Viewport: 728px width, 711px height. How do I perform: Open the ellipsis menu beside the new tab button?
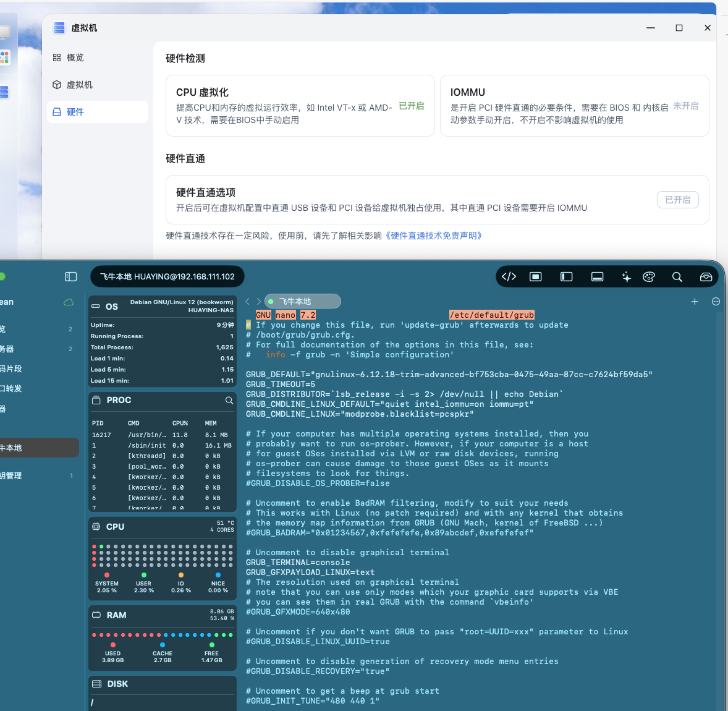coord(716,302)
